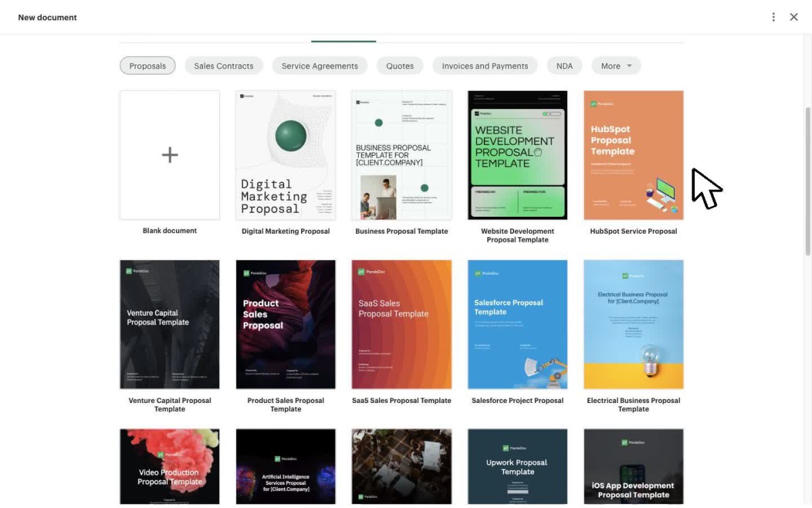Image resolution: width=812 pixels, height=508 pixels.
Task: Select the Electrical Business Proposal Template
Action: point(634,324)
